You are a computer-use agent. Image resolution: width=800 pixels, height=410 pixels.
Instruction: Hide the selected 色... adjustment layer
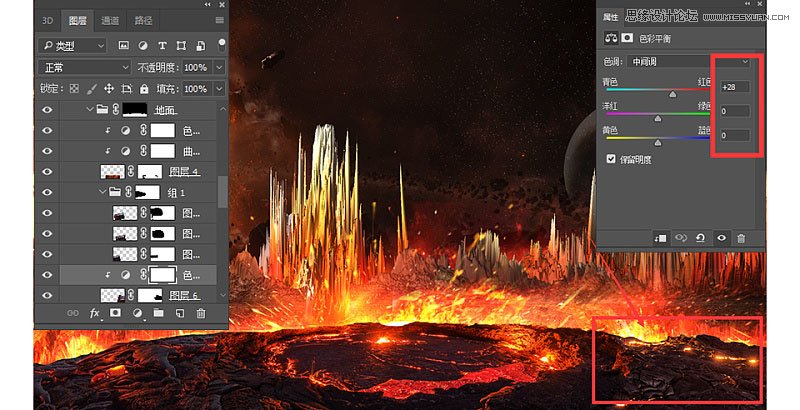47,274
